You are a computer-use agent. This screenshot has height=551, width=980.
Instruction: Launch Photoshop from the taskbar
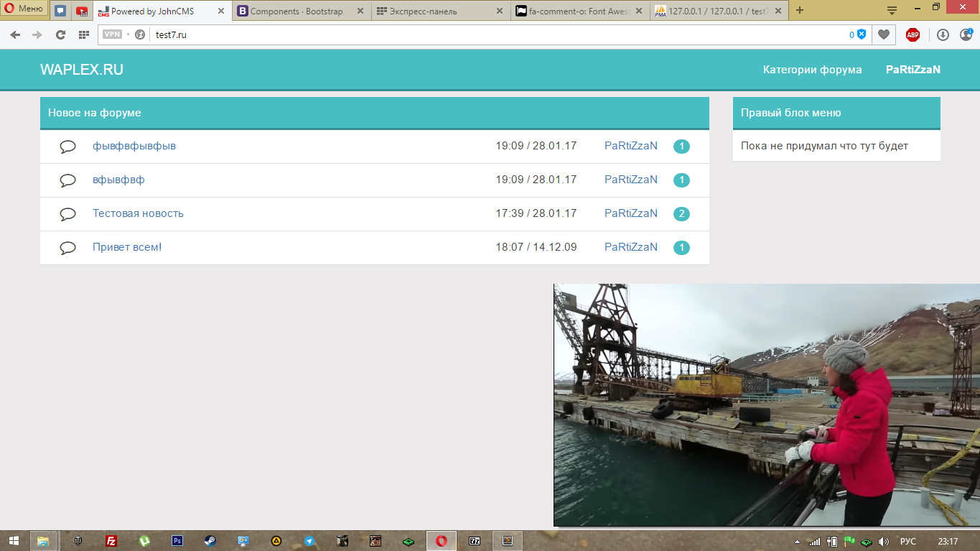tap(177, 541)
